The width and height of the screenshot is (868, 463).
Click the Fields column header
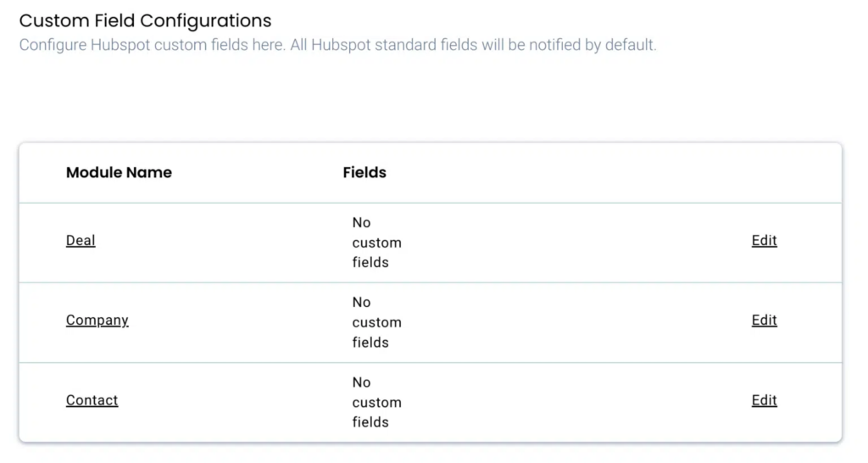coord(364,172)
